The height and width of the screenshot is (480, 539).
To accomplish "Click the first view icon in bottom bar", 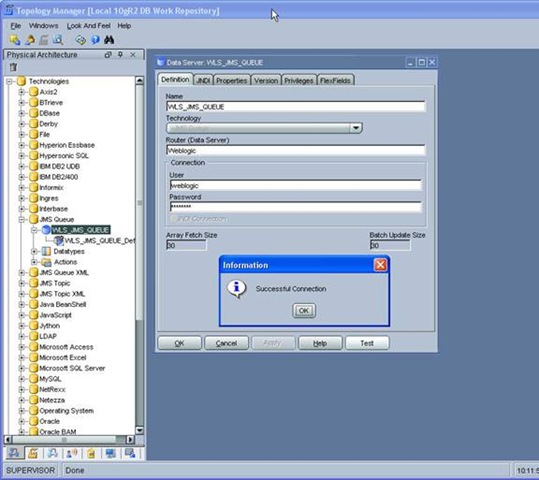I will [14, 453].
